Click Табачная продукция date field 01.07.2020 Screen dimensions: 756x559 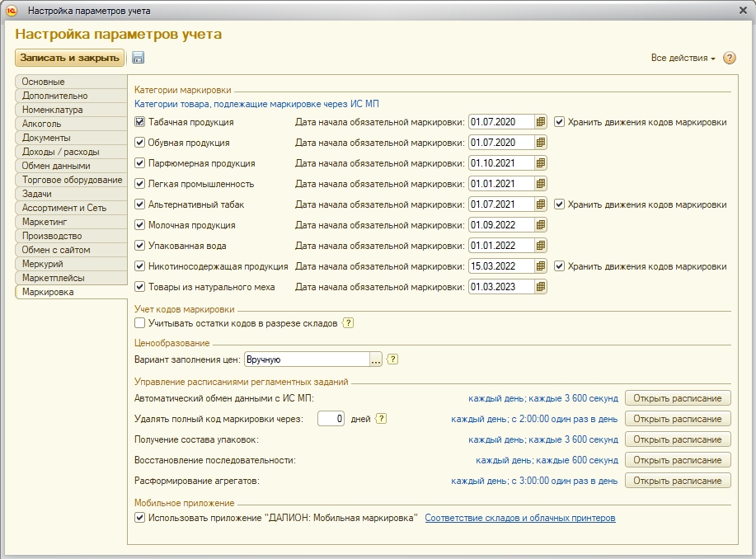pyautogui.click(x=501, y=122)
